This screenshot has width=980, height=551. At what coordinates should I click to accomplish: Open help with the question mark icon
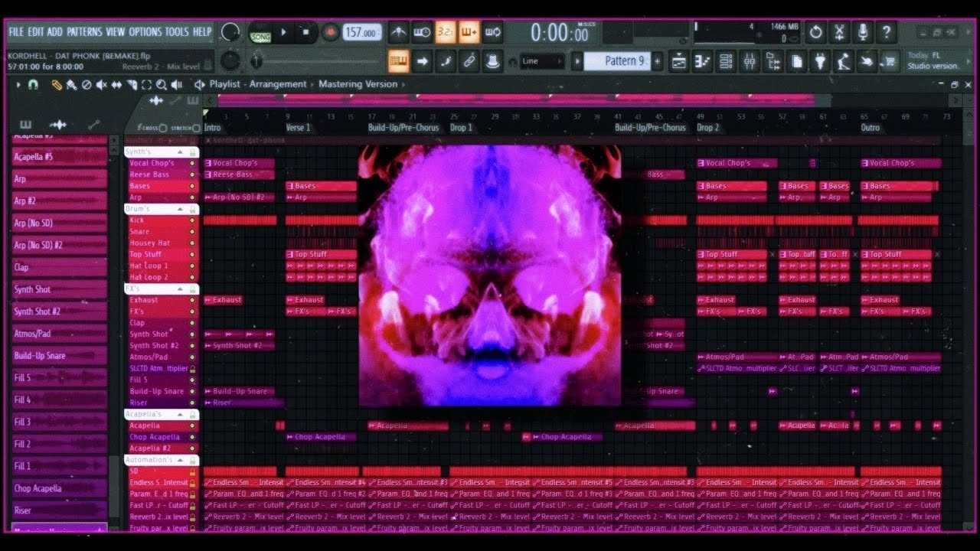pyautogui.click(x=887, y=32)
